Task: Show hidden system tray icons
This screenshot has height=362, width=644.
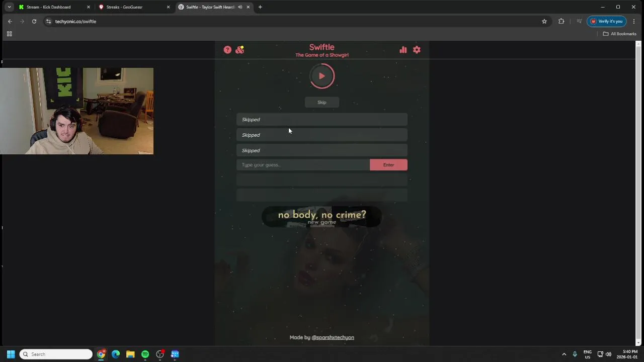Action: pyautogui.click(x=564, y=354)
